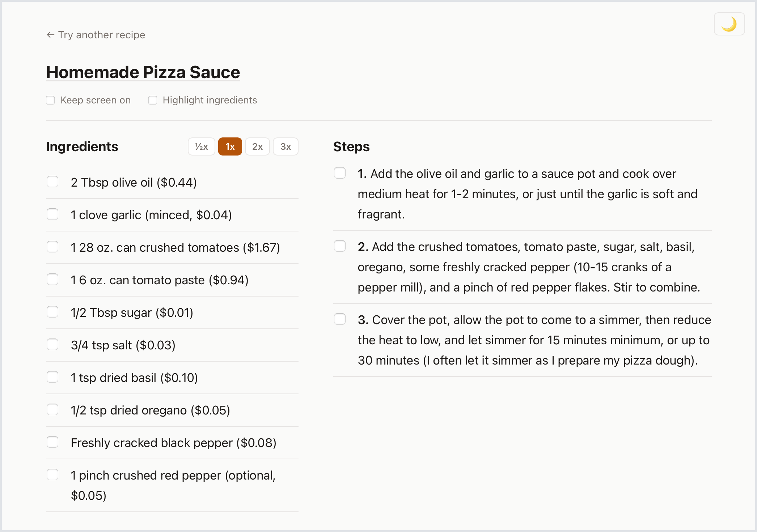
Task: Check the crushed red pepper ingredient
Action: point(53,474)
